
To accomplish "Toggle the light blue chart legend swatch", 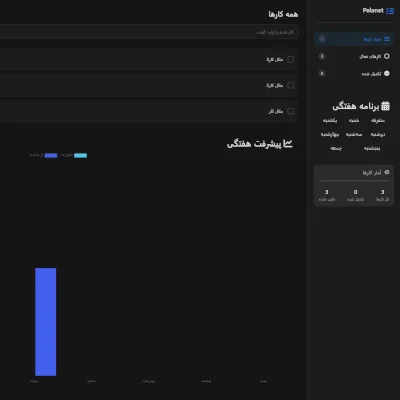I will 80,155.
